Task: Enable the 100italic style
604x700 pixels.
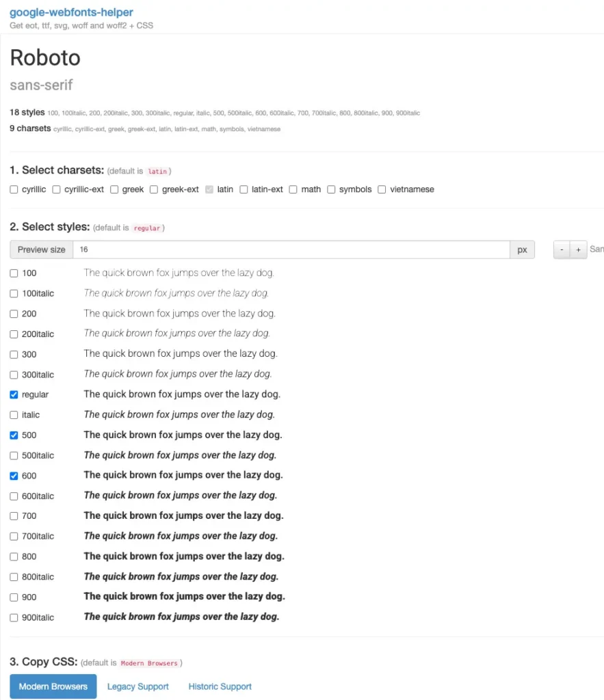Action: (x=14, y=293)
